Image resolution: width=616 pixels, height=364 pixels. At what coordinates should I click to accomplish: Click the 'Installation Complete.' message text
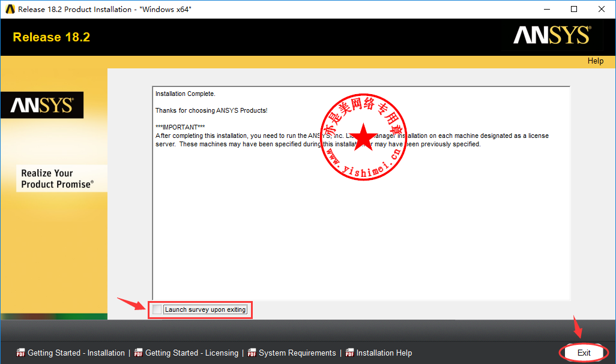click(186, 94)
